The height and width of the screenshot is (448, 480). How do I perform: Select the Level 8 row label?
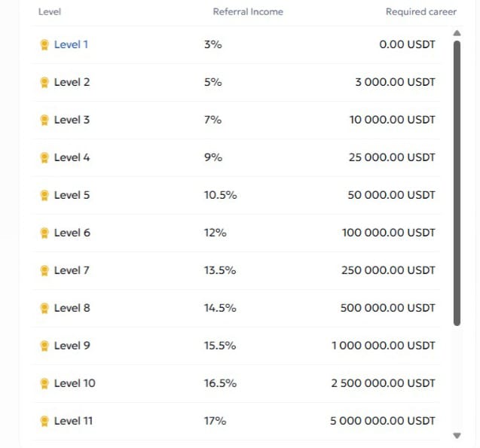coord(72,308)
